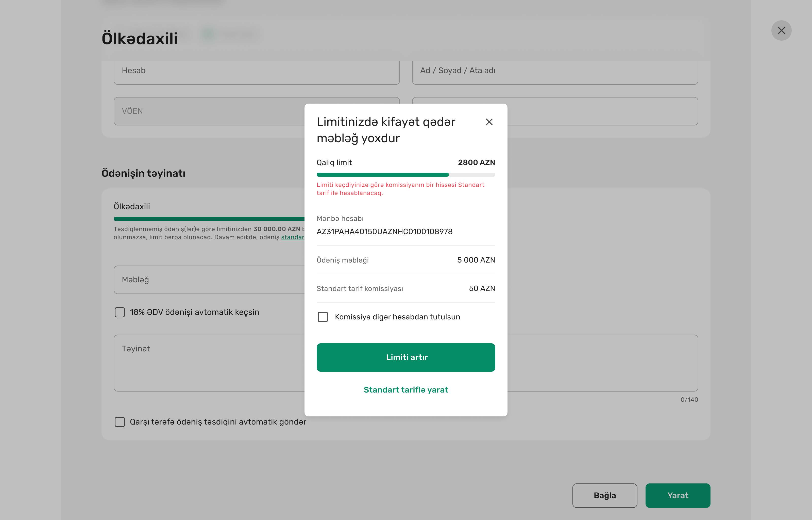Image resolution: width=812 pixels, height=520 pixels.
Task: Enable 18% ƏDV automatic payment checkbox
Action: coord(120,312)
